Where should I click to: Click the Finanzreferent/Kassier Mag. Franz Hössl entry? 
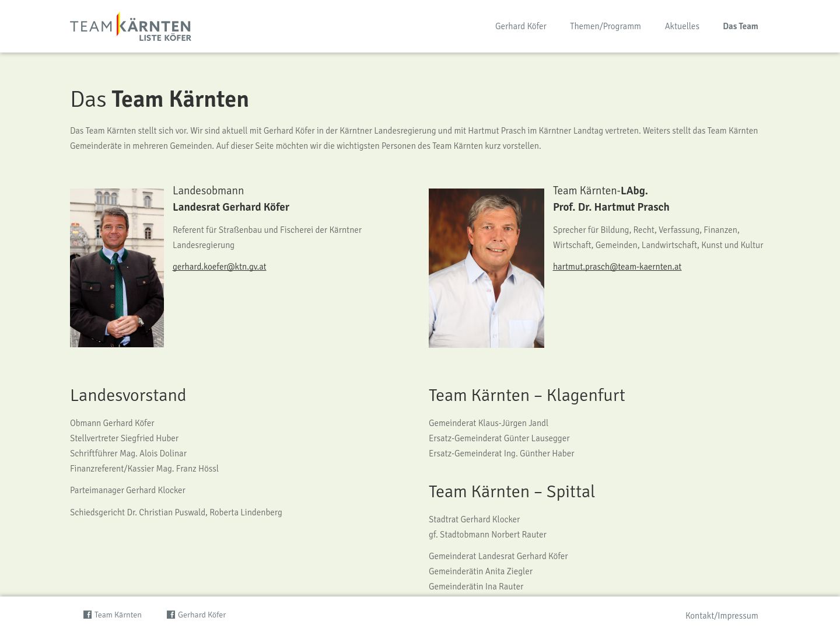[x=144, y=469]
